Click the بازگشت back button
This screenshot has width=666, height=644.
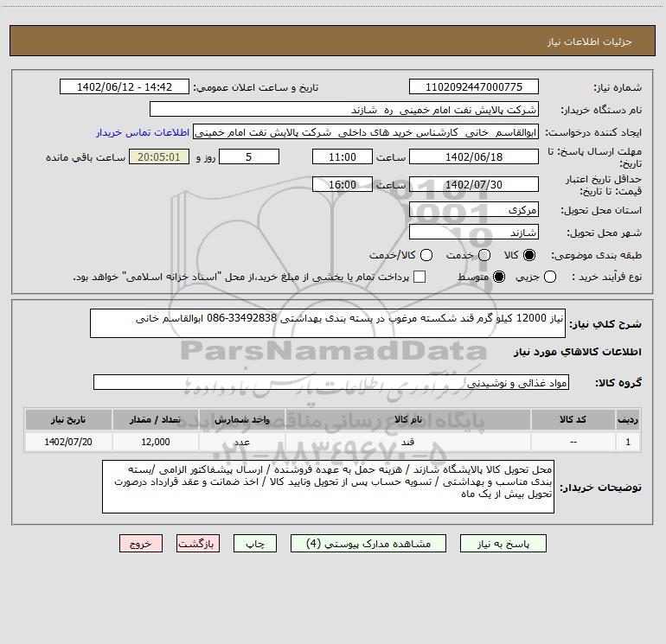pyautogui.click(x=198, y=544)
